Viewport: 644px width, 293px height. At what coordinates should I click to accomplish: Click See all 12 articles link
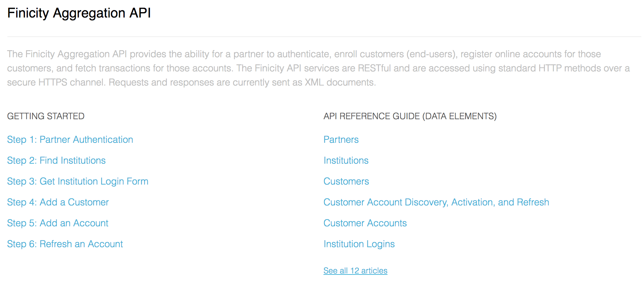click(x=355, y=271)
